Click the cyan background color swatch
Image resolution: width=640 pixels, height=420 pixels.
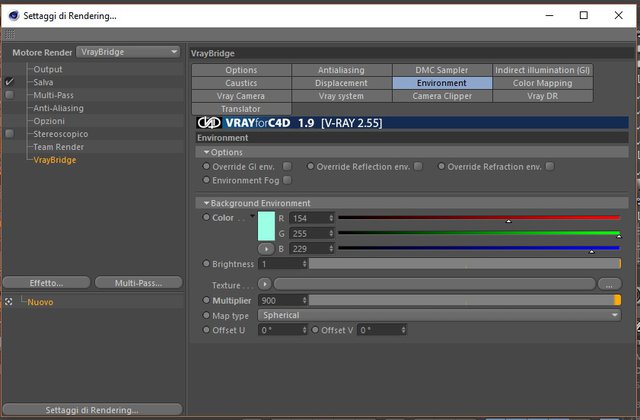(x=266, y=226)
